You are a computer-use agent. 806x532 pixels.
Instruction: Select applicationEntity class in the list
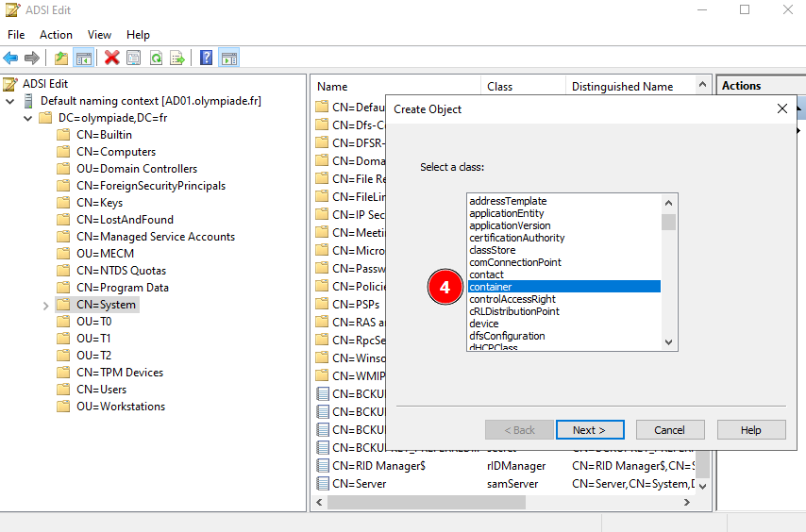tap(563, 213)
